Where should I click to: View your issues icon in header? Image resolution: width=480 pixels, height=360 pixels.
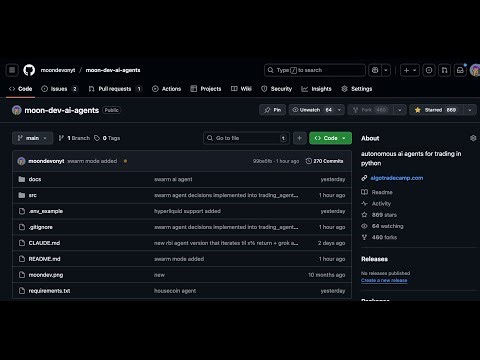point(429,70)
